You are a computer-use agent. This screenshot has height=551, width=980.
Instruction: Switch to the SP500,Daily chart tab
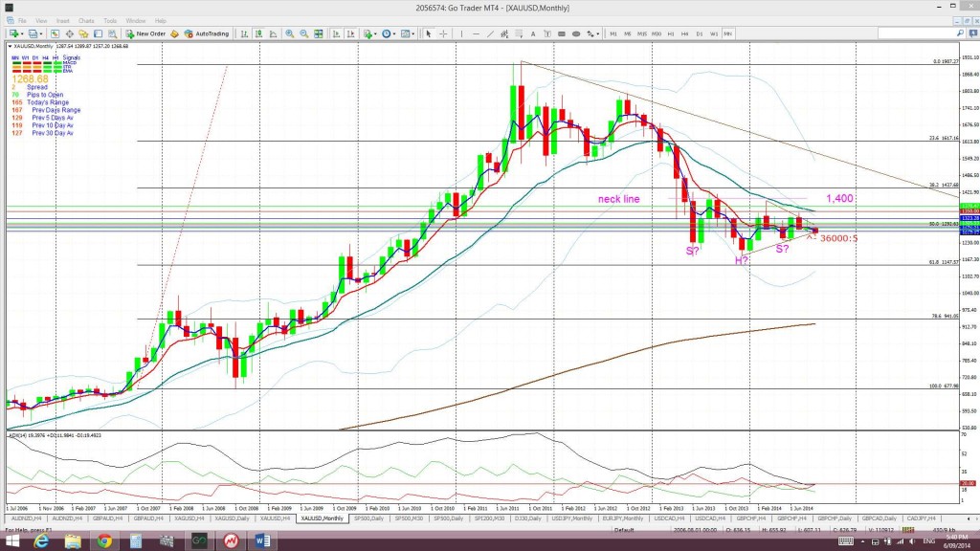point(369,518)
